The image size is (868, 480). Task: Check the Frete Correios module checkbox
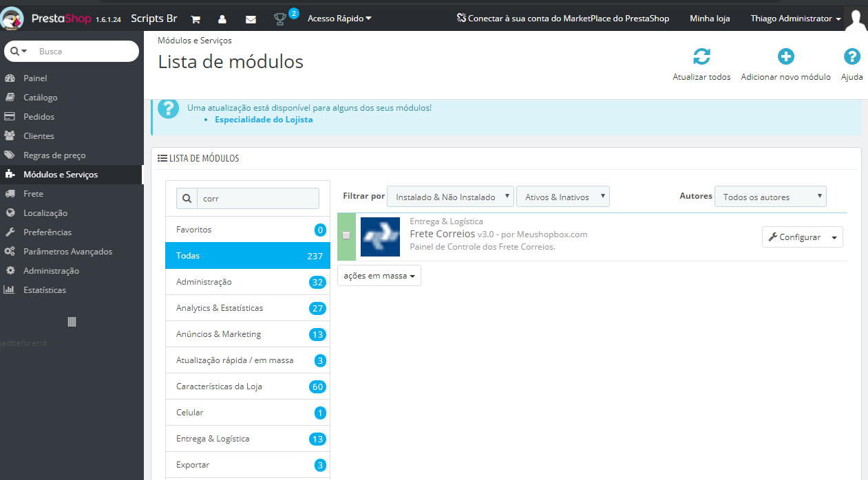coord(346,235)
